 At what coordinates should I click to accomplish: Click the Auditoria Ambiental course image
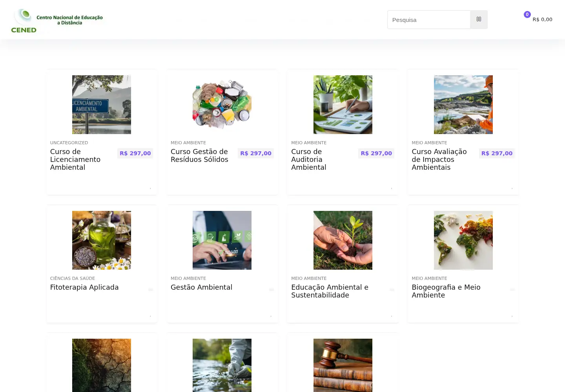click(343, 105)
